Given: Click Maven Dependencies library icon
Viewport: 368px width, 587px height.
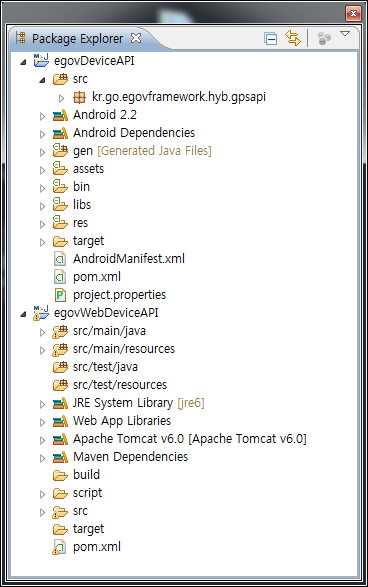Looking at the screenshot, I should pos(60,457).
